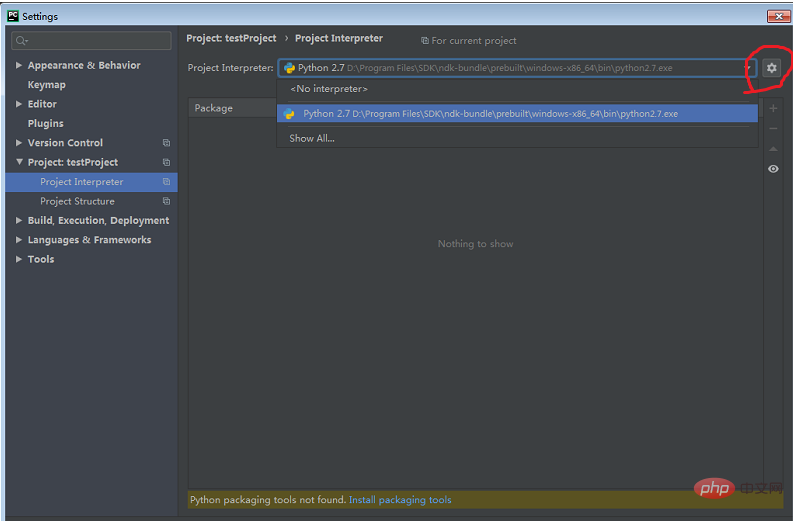
Task: Click the upgrade package arrow icon
Action: 773,149
